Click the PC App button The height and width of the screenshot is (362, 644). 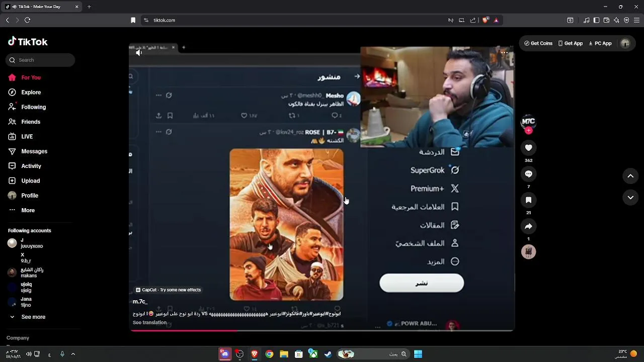pos(600,43)
